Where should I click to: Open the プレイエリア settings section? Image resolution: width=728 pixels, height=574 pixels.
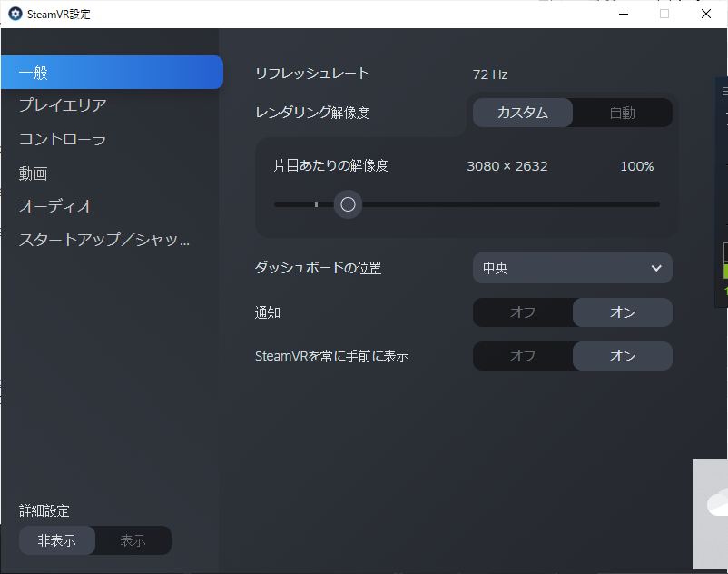[x=63, y=105]
